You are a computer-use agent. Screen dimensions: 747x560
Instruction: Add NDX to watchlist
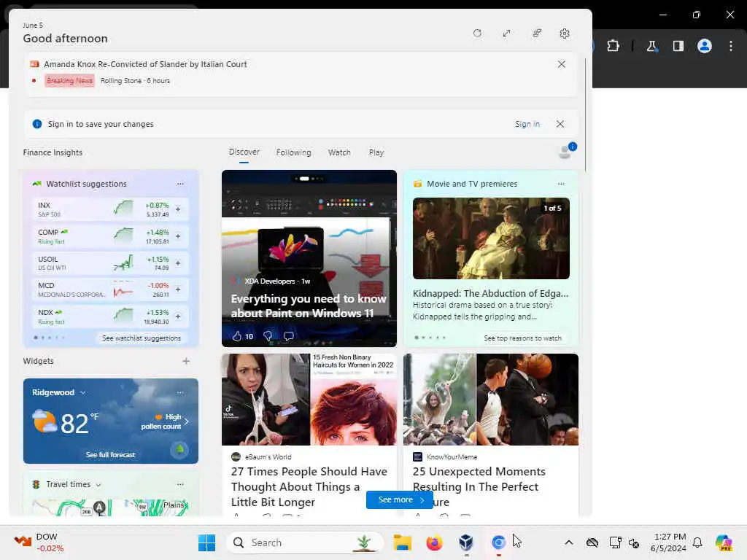(178, 316)
